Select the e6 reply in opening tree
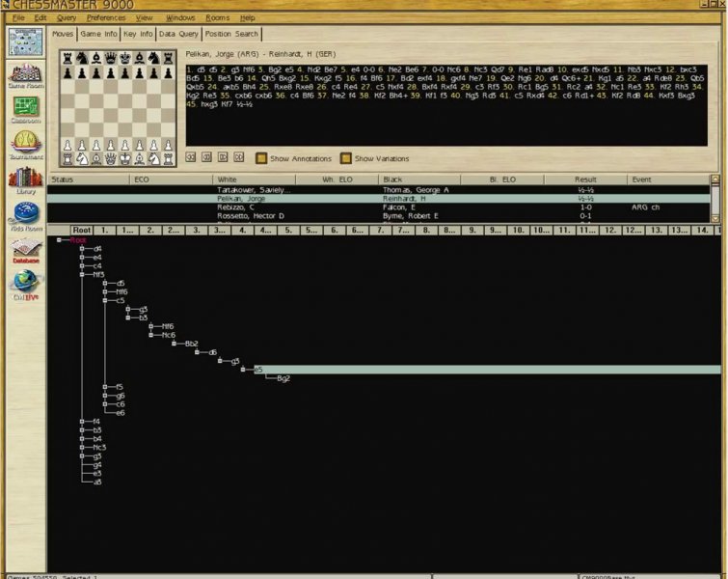Screen dimensions: 728x579 [121, 413]
